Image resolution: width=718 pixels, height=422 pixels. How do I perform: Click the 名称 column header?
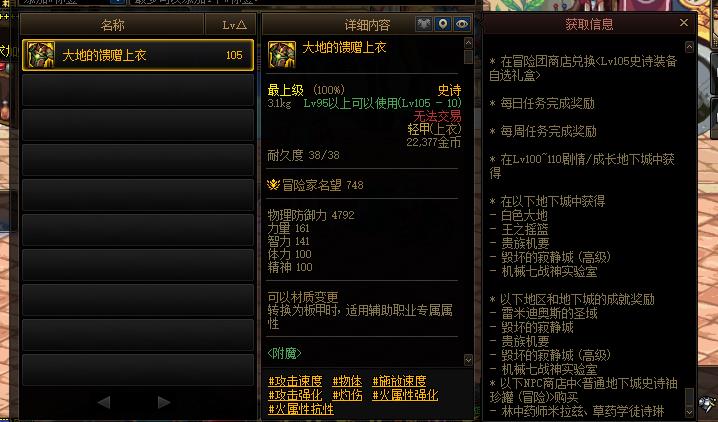click(x=113, y=24)
